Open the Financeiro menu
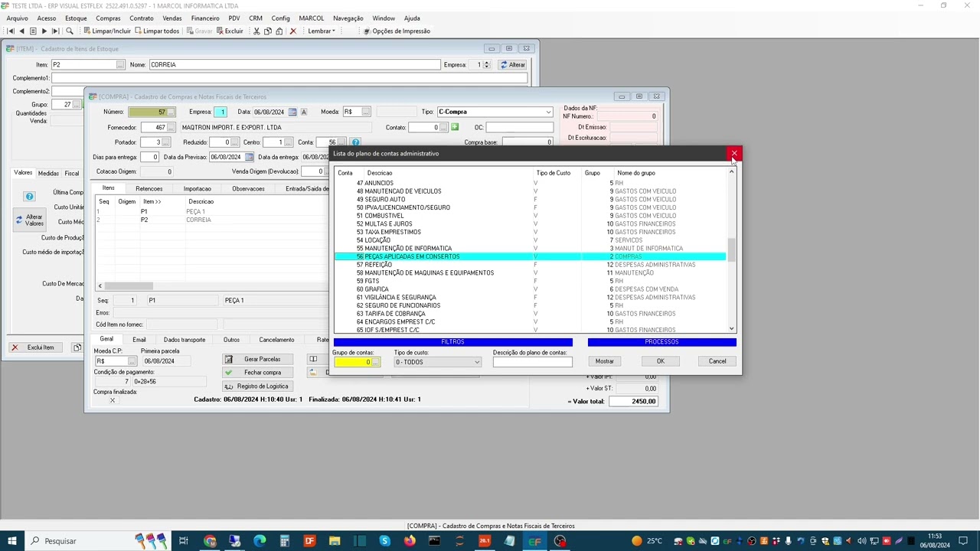980x551 pixels. 205,18
